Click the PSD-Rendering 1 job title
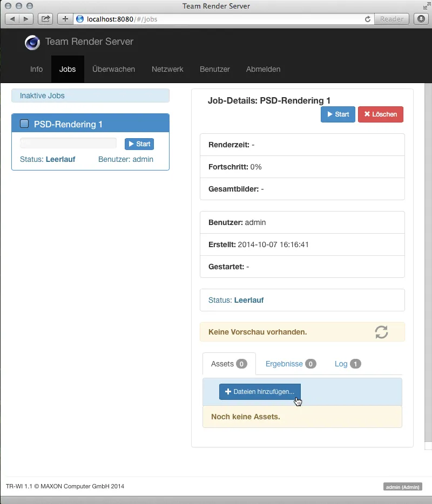The height and width of the screenshot is (504, 432). click(x=68, y=125)
